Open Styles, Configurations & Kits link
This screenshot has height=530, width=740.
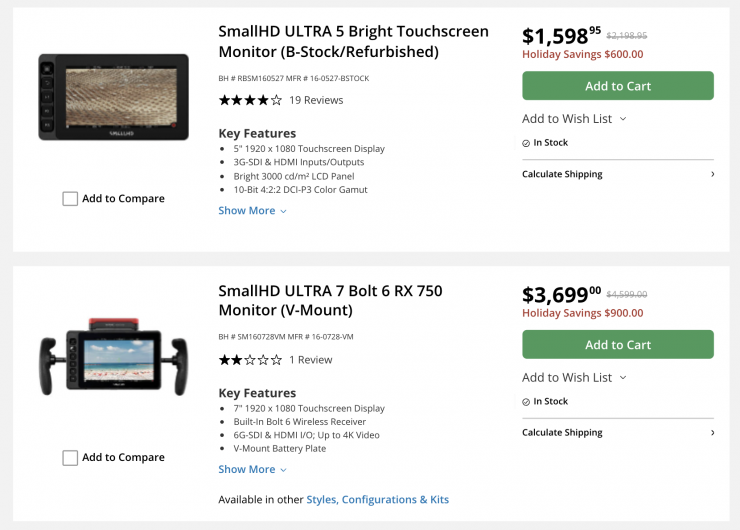pos(377,499)
